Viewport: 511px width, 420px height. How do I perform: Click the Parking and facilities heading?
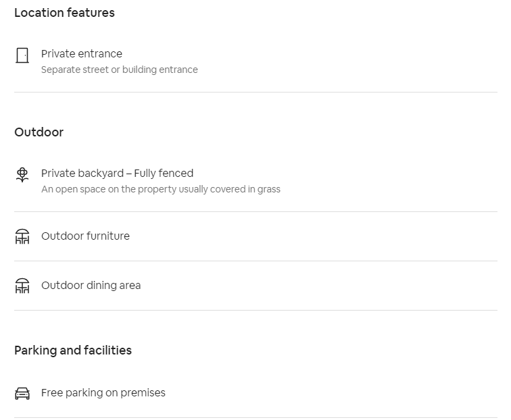pos(73,350)
